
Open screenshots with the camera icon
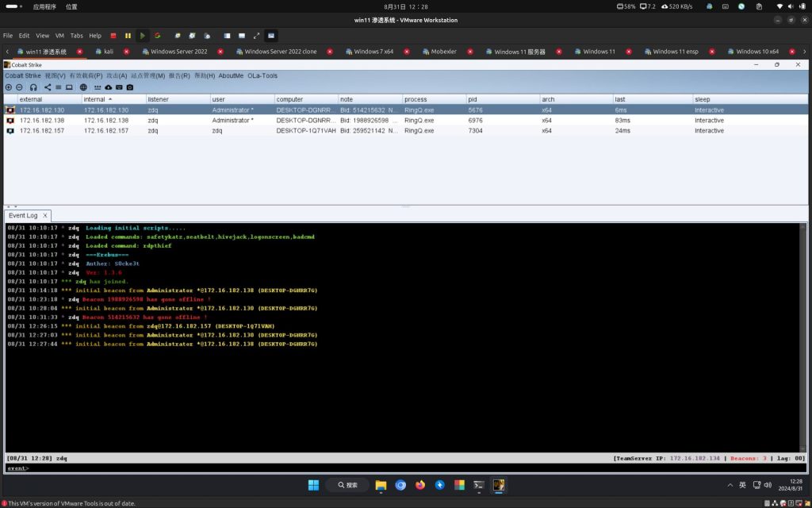[x=130, y=87]
